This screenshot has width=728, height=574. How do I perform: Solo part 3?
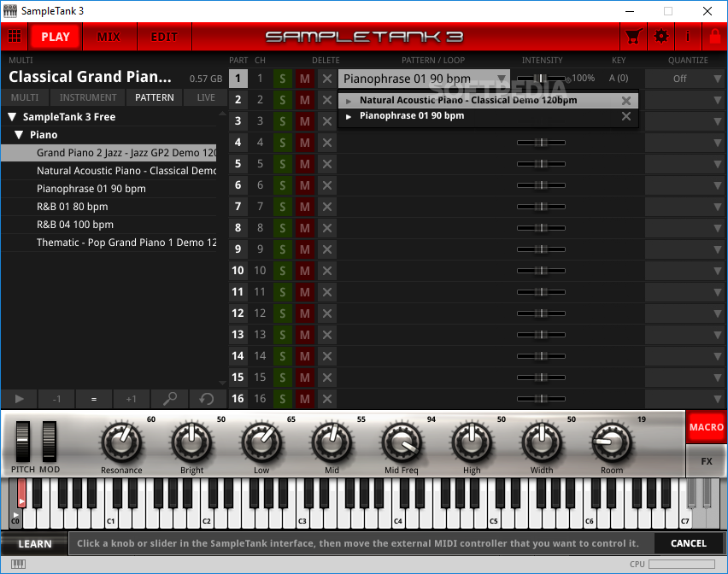(x=282, y=121)
